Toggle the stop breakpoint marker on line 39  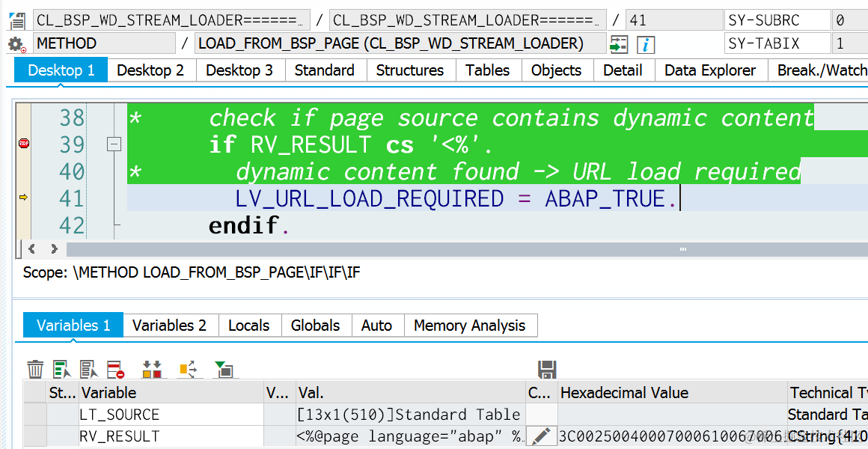[23, 144]
